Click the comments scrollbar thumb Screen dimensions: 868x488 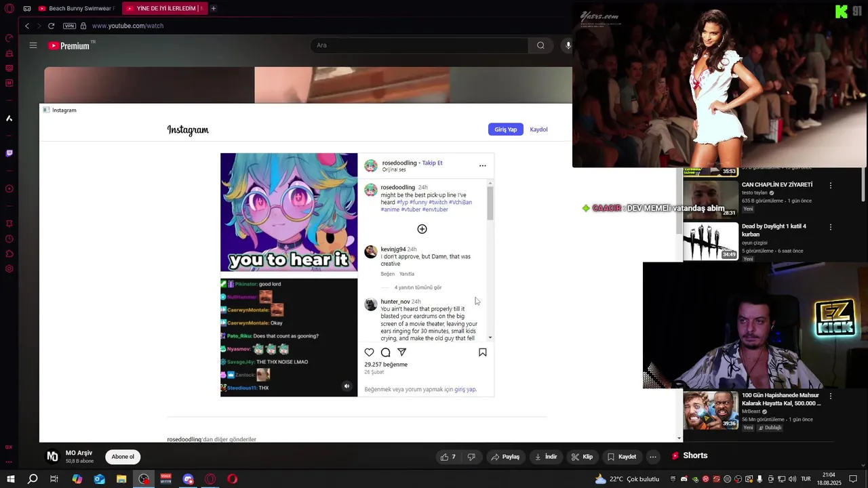pos(490,203)
